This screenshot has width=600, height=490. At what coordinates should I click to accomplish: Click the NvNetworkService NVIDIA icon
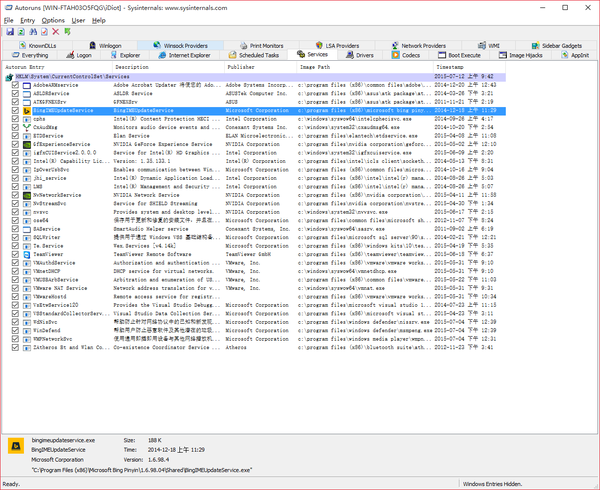pos(27,195)
